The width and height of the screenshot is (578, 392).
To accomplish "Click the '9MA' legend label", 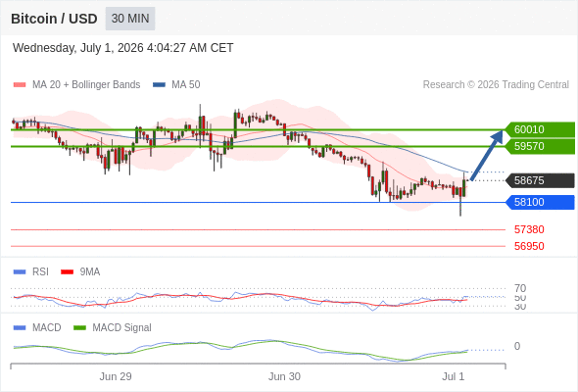I will [x=90, y=272].
